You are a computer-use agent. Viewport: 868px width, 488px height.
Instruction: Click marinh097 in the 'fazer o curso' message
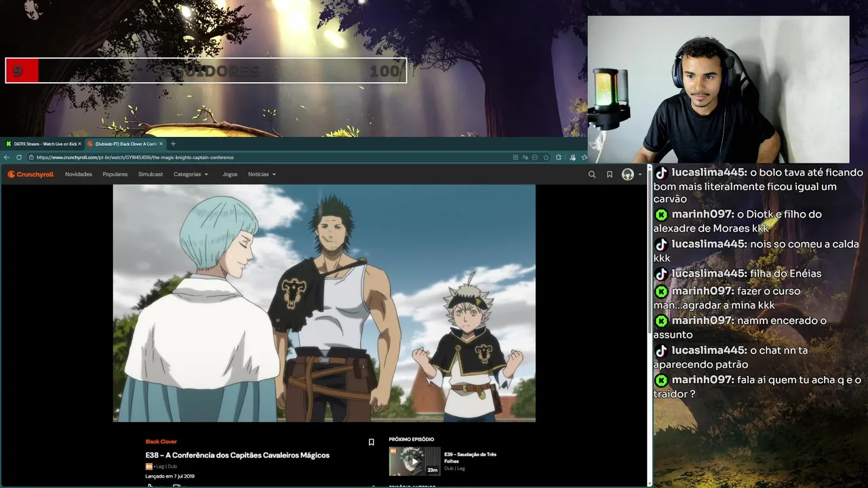[x=703, y=291]
